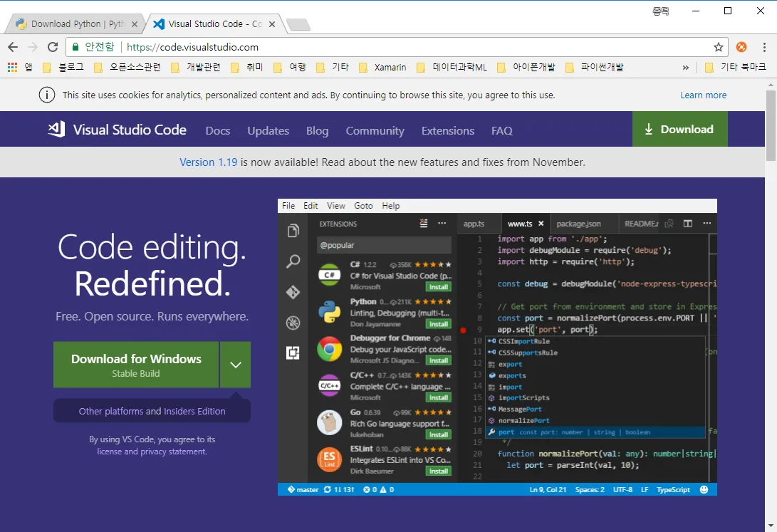Click Install for the ESLint extension
The height and width of the screenshot is (532, 777).
tap(439, 471)
